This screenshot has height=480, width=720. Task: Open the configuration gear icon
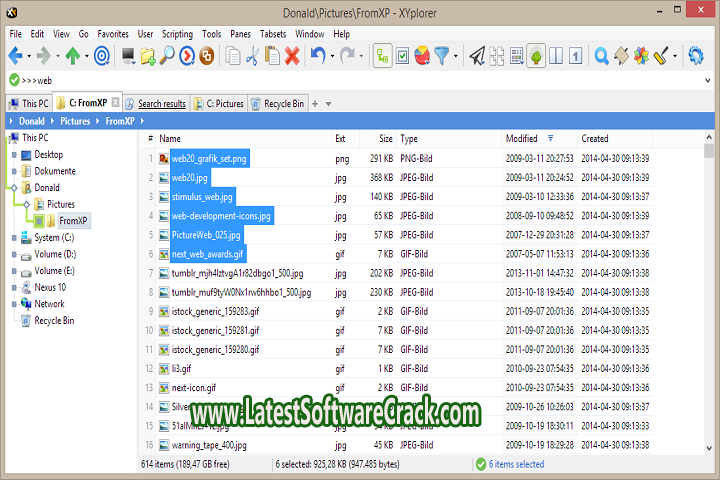point(696,56)
